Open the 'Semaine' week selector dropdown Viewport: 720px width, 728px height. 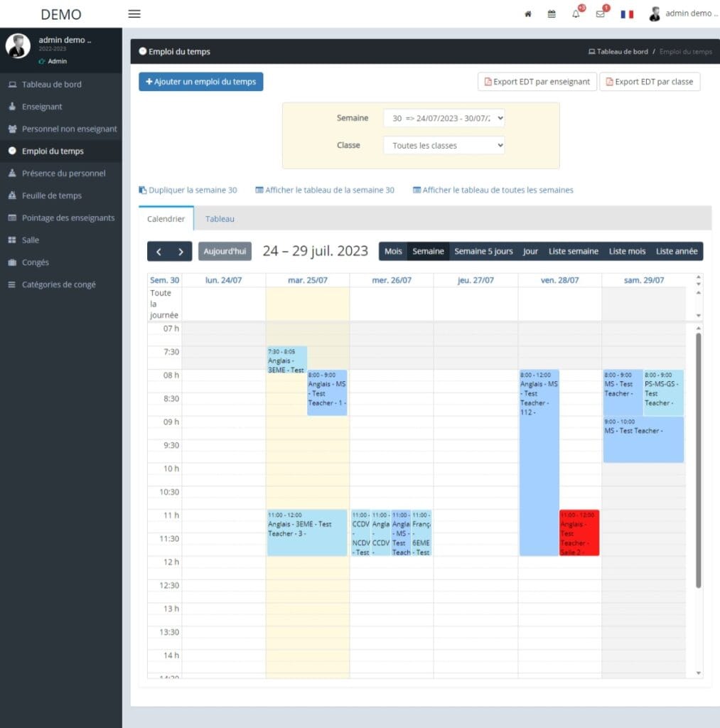tap(444, 118)
